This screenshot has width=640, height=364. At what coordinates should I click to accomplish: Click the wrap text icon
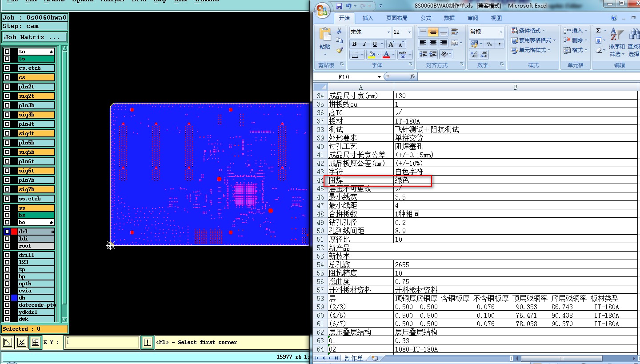point(455,32)
